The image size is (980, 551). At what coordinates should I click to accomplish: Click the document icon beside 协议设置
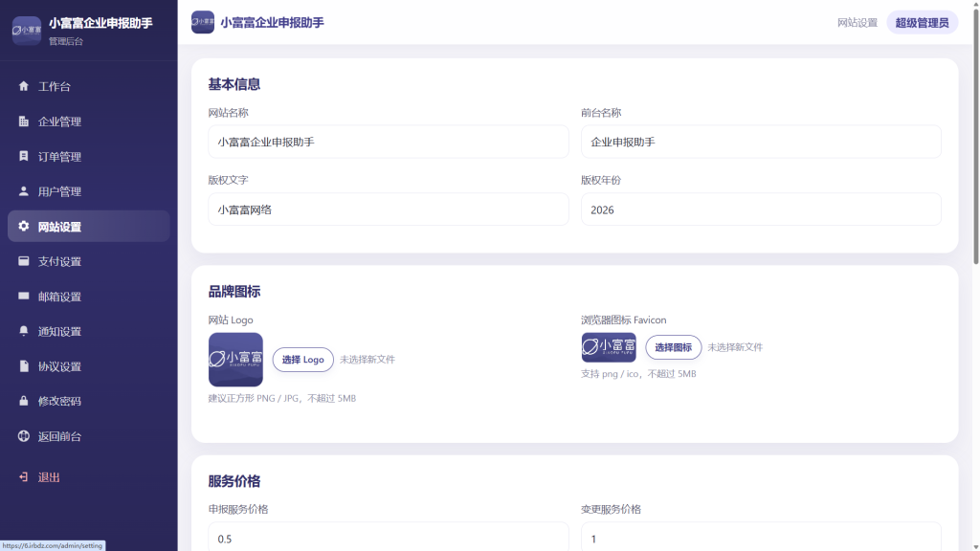(24, 366)
